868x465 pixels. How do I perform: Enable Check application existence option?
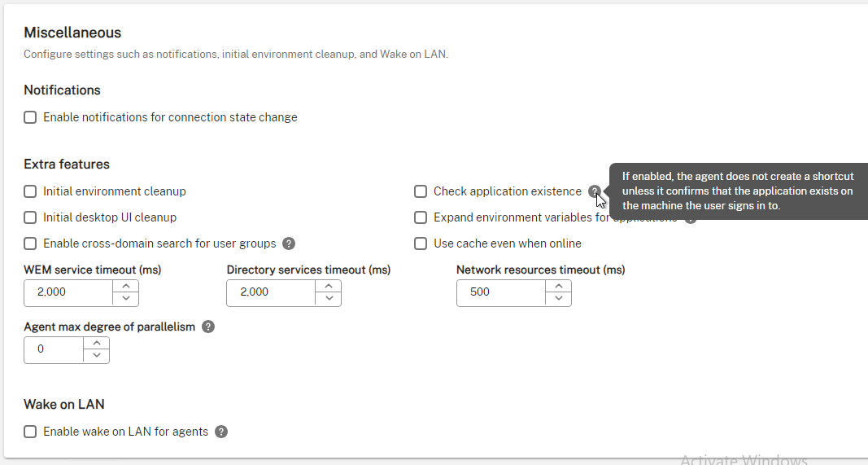click(x=421, y=191)
